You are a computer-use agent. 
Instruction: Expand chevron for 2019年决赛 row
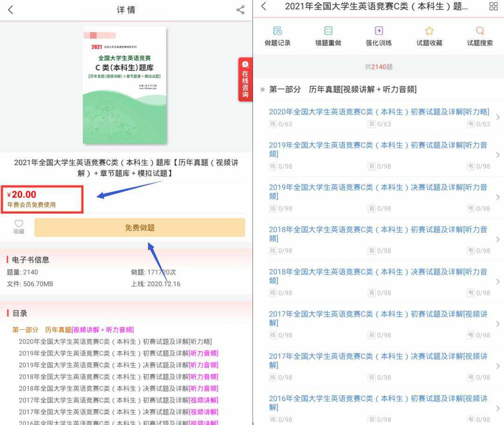498,197
